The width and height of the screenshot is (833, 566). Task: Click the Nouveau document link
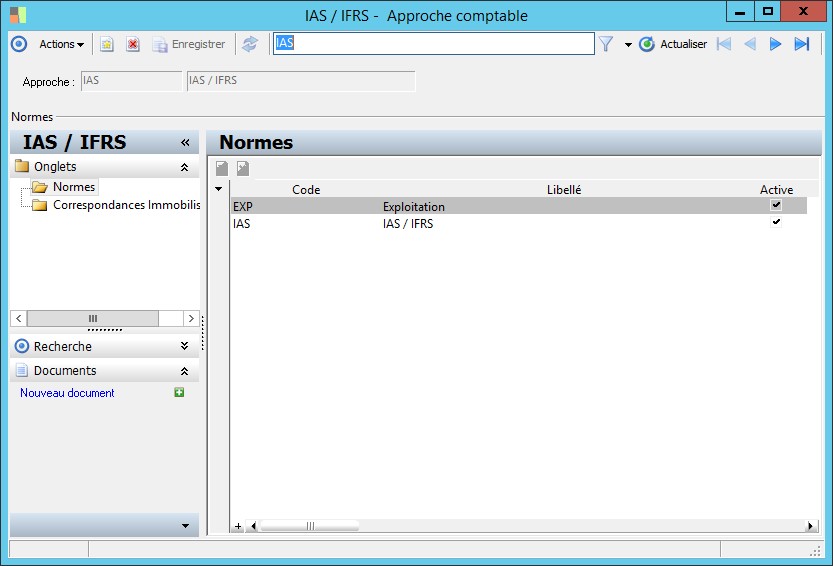coord(67,393)
